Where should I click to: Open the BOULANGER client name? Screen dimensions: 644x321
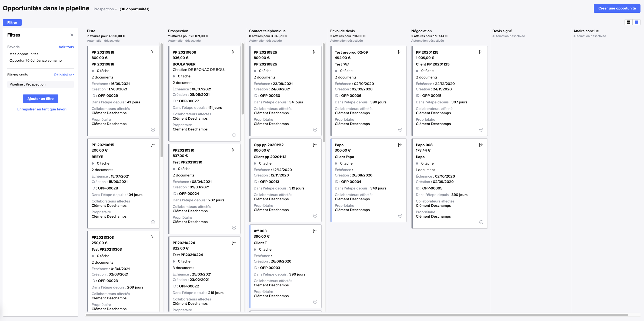pos(184,64)
